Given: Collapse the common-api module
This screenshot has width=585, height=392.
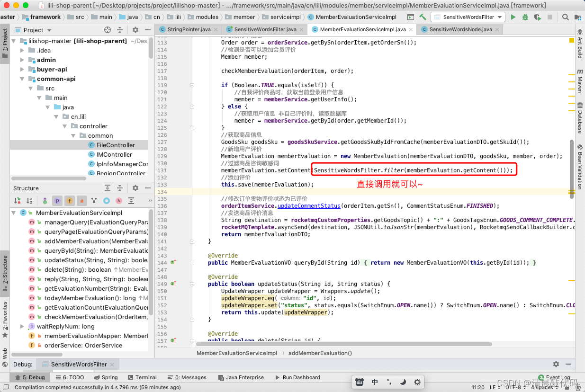Looking at the screenshot, I should click(x=22, y=79).
